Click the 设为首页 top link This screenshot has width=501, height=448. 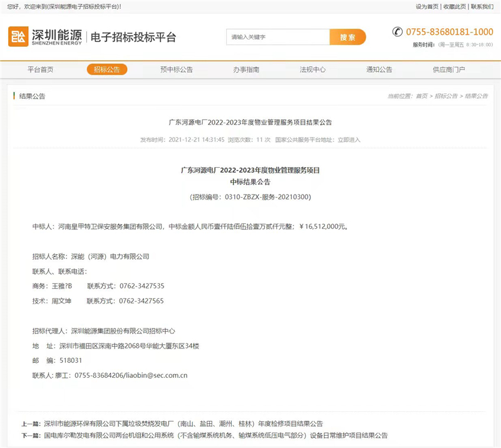[x=427, y=7]
